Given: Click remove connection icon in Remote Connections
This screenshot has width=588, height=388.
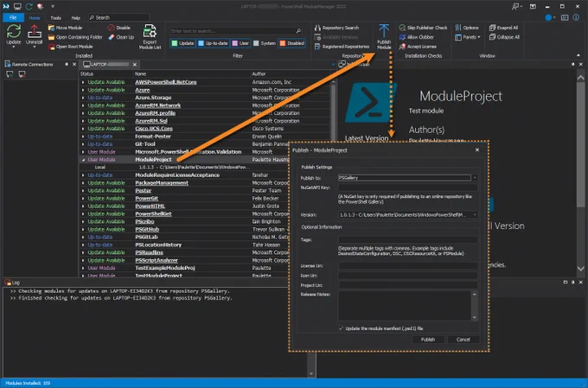Looking at the screenshot, I should 22,74.
